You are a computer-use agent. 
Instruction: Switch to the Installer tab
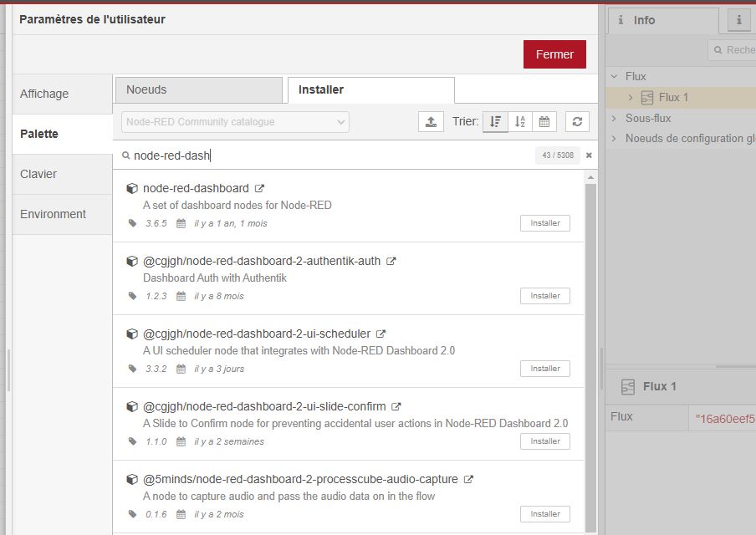tap(370, 90)
